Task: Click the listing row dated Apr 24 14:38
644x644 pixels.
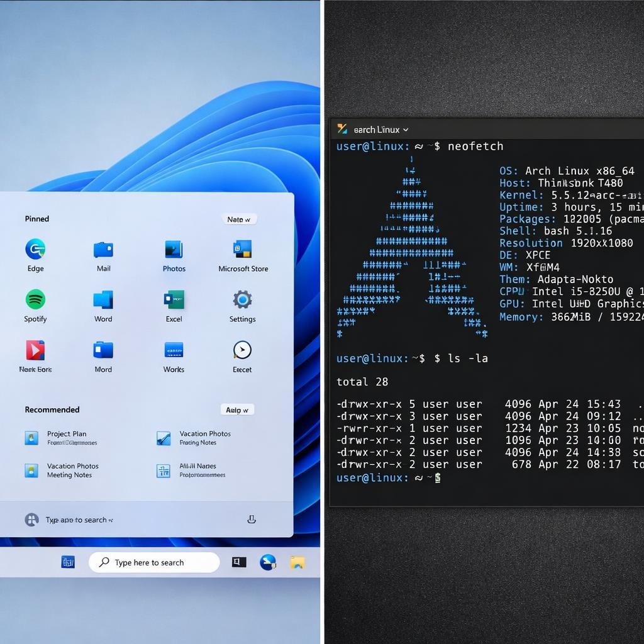Action: pyautogui.click(x=490, y=452)
